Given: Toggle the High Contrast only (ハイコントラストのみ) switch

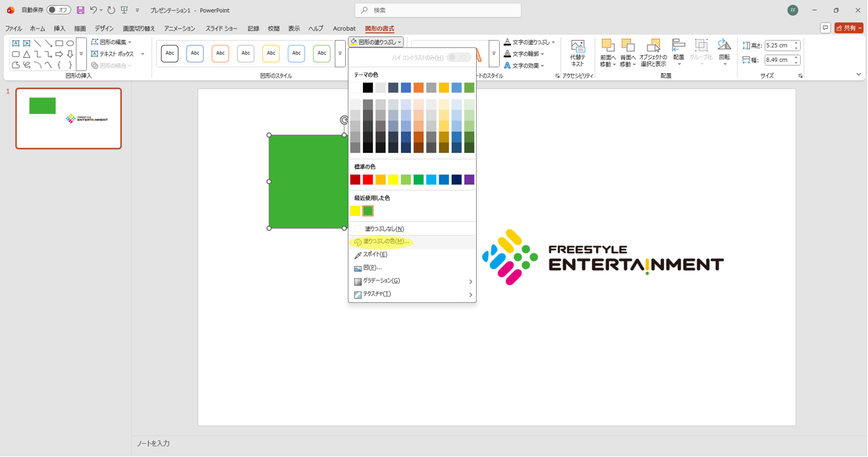Looking at the screenshot, I should [x=458, y=58].
